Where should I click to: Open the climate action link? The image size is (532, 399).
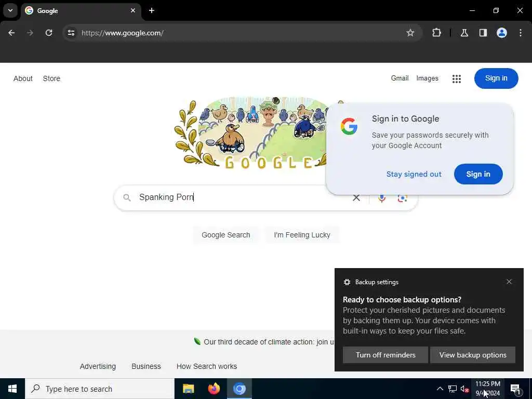point(269,342)
